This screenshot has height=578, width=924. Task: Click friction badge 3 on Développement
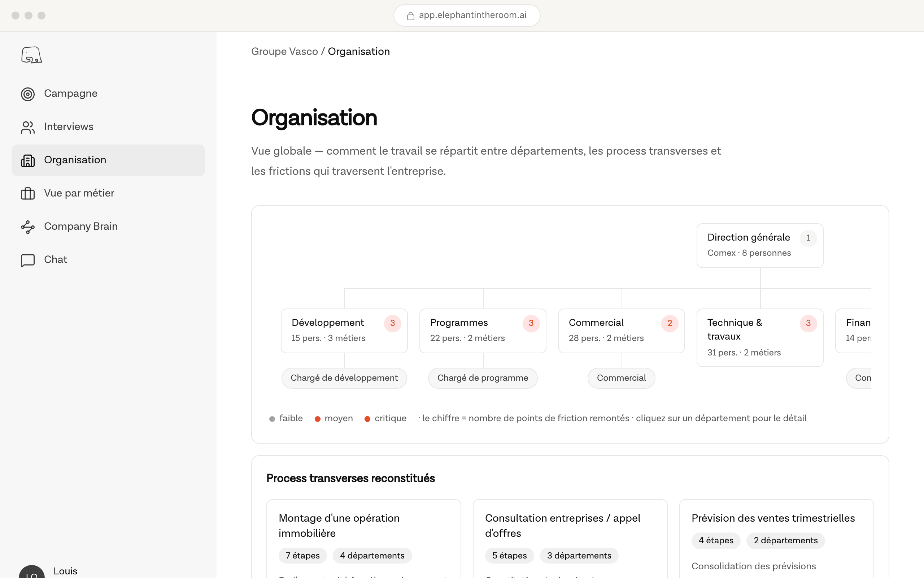(x=392, y=323)
